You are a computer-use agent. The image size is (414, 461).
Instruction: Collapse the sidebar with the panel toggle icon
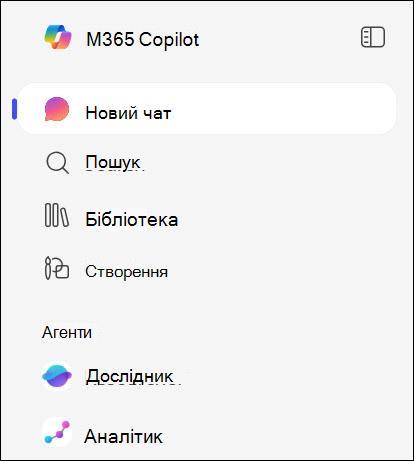pos(373,37)
